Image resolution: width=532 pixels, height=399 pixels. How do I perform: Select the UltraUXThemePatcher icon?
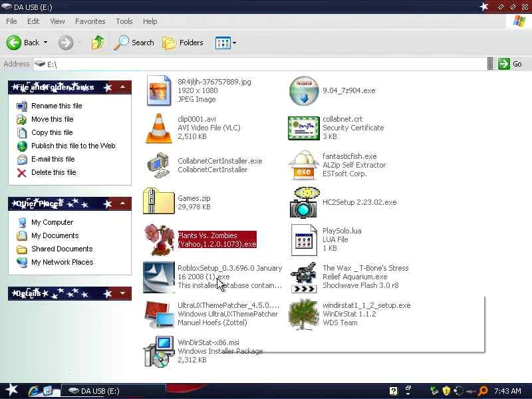pyautogui.click(x=159, y=314)
